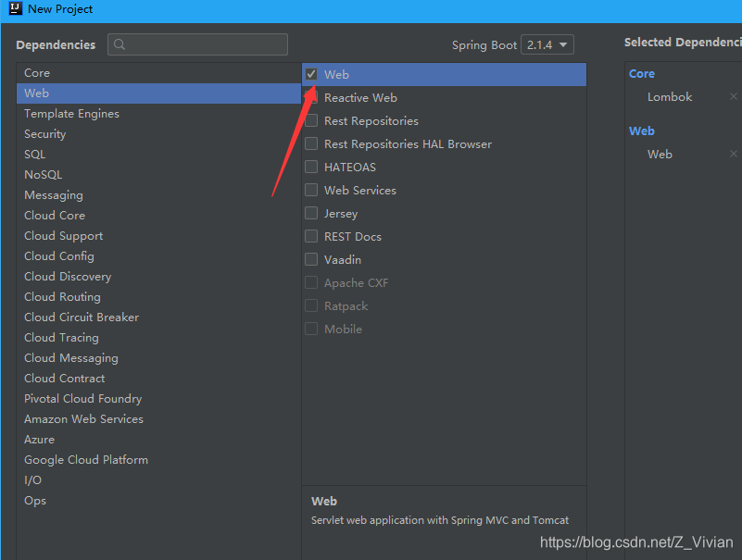Open the Azure category
The width and height of the screenshot is (742, 560).
(x=158, y=439)
